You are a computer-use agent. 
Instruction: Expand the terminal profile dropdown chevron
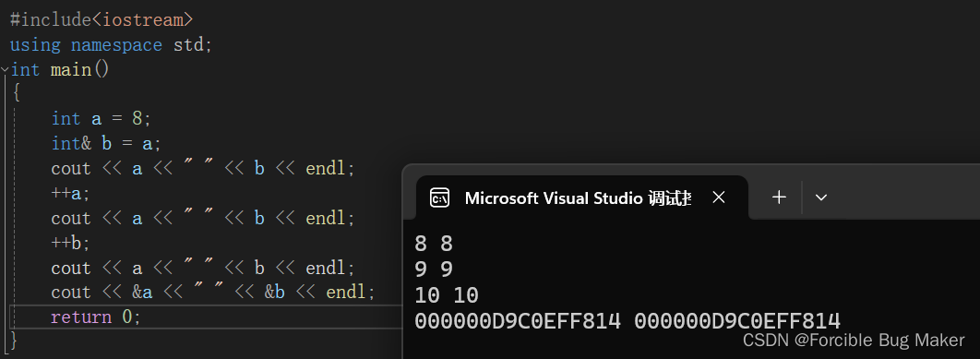pyautogui.click(x=821, y=197)
